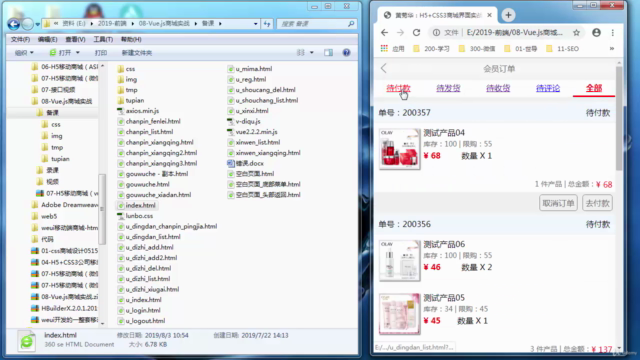Click navigation tree scrollbar
This screenshot has width=640, height=360.
102,208
